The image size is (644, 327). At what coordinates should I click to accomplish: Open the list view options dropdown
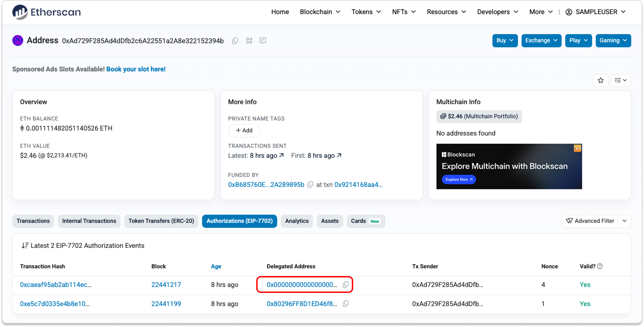621,80
